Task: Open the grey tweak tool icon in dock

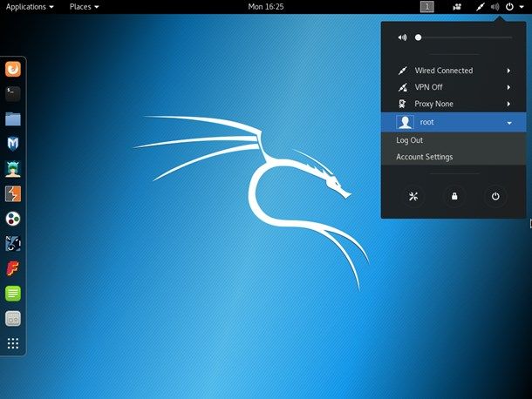Action: click(13, 319)
